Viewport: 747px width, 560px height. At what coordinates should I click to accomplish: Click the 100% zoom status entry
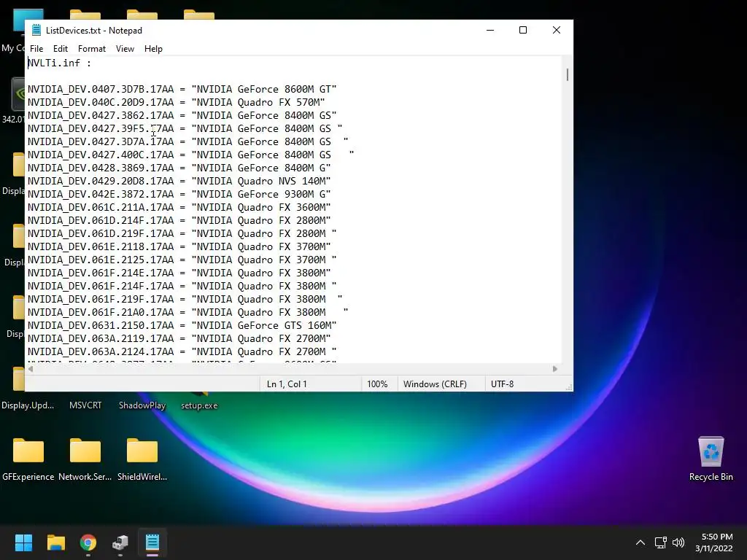click(x=377, y=384)
